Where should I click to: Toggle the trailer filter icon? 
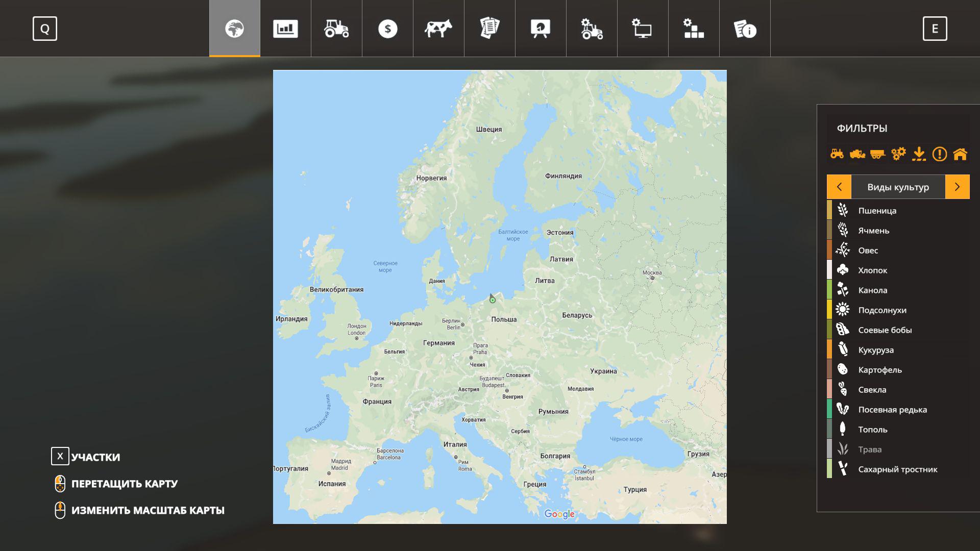pos(878,154)
